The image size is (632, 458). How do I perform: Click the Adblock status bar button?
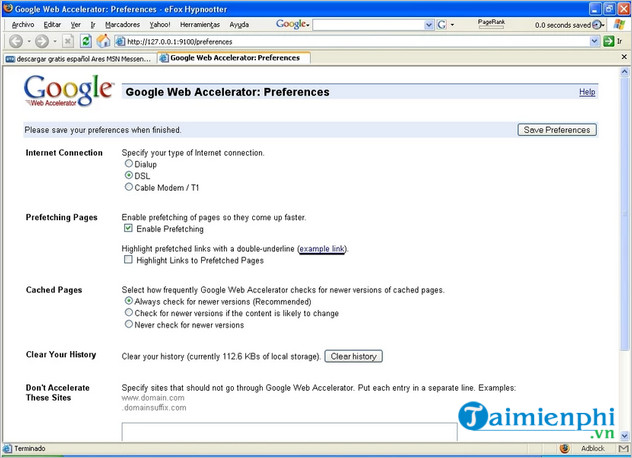[592, 449]
